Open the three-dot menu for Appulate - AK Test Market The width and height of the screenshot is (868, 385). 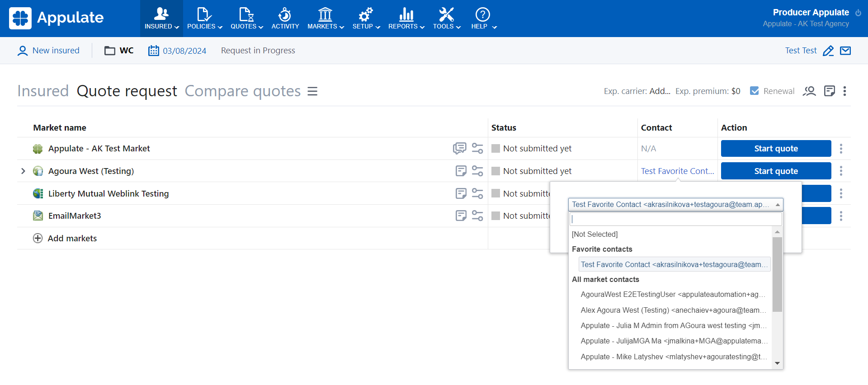coord(841,148)
